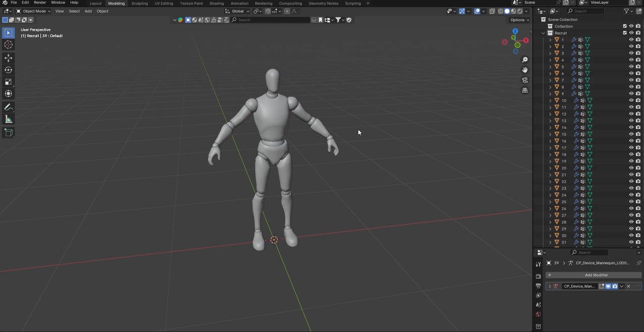Switch to the Sculpting workspace tab

tap(139, 4)
